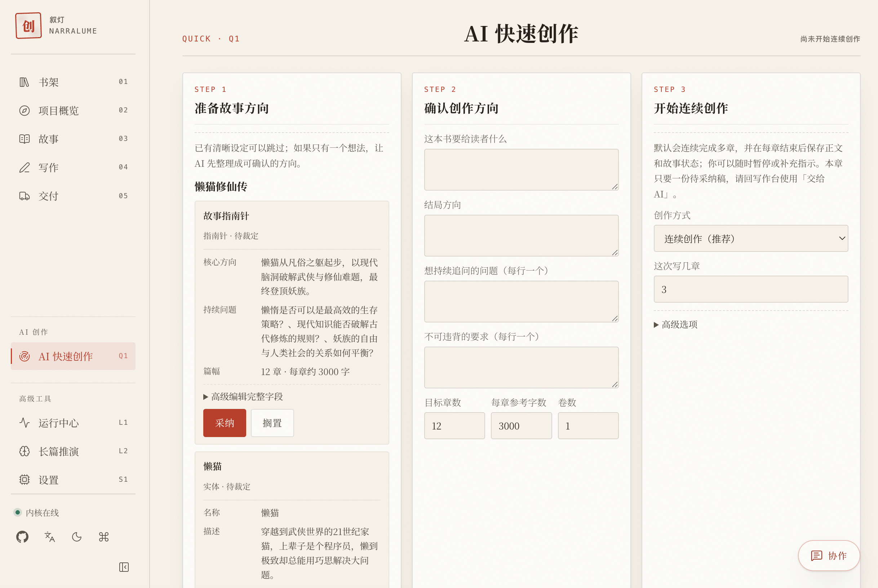Click 准备故事方向 step heading

click(x=232, y=108)
